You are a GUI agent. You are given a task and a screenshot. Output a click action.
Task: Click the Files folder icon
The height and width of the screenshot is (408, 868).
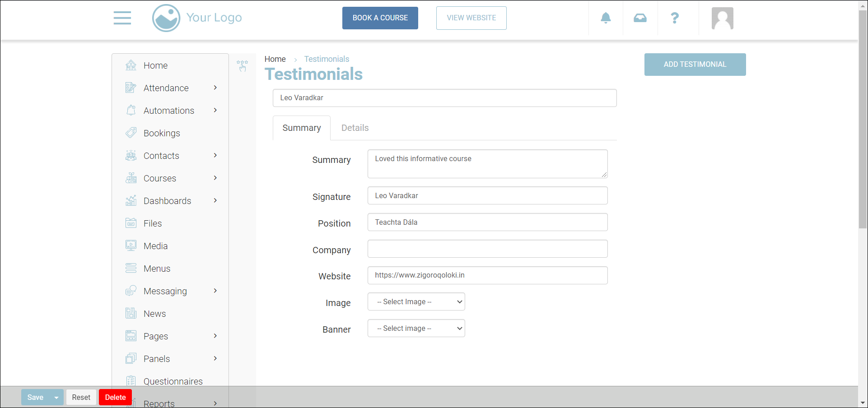click(131, 223)
